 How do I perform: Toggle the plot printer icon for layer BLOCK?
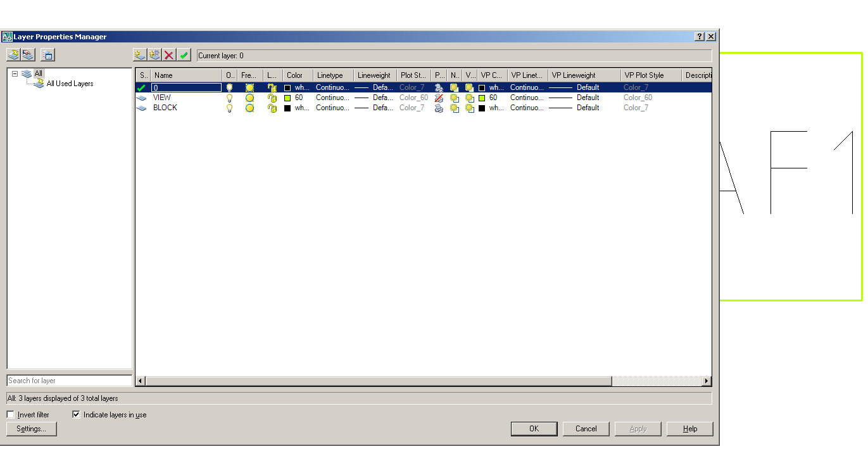pyautogui.click(x=439, y=108)
